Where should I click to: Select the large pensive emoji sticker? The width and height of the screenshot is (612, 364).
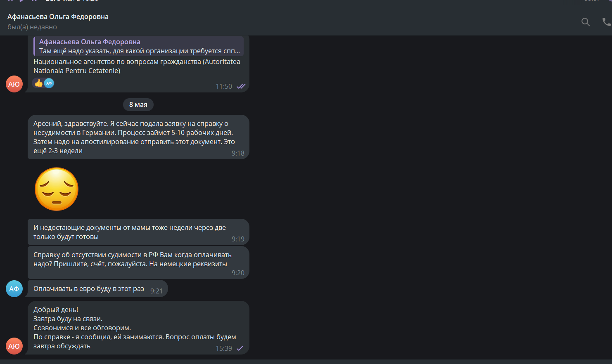coord(57,189)
